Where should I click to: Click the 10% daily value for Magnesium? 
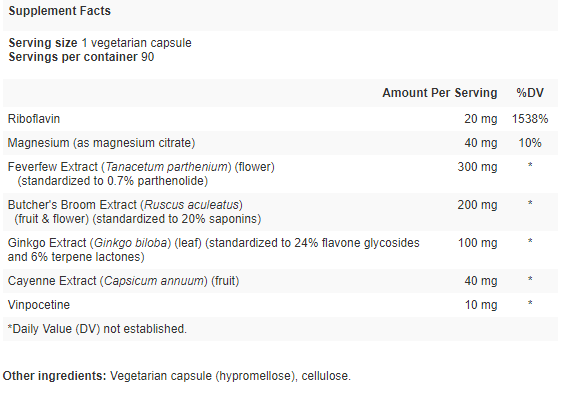(530, 143)
